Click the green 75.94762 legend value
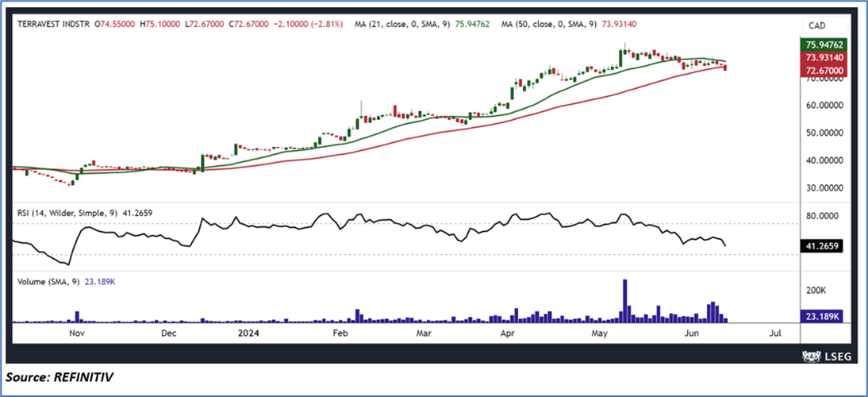The image size is (868, 397). (x=472, y=25)
